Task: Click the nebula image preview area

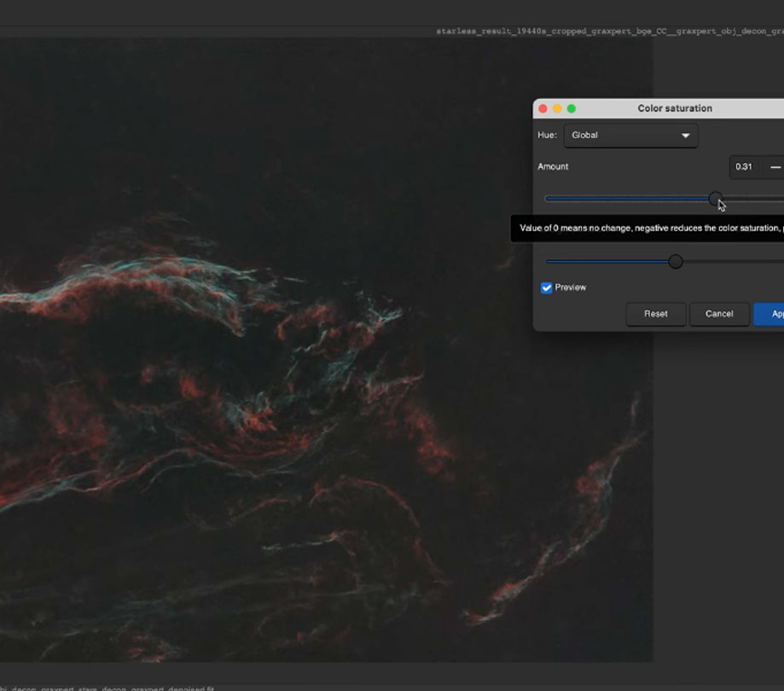Action: pyautogui.click(x=256, y=384)
